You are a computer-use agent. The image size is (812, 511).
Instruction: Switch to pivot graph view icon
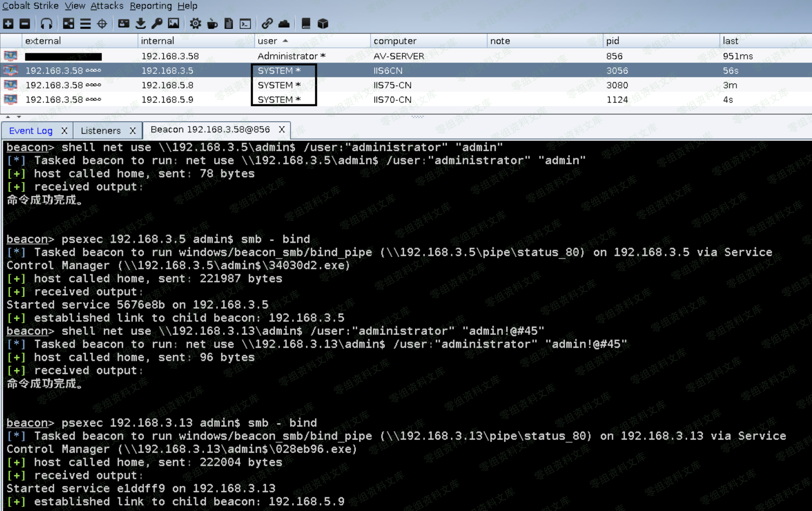(68, 24)
